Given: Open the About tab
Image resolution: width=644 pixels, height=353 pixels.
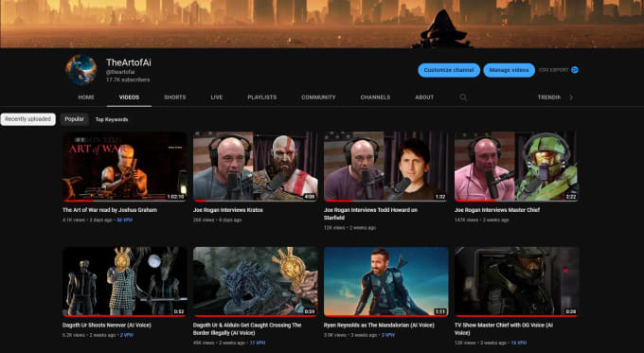Looking at the screenshot, I should (x=424, y=97).
